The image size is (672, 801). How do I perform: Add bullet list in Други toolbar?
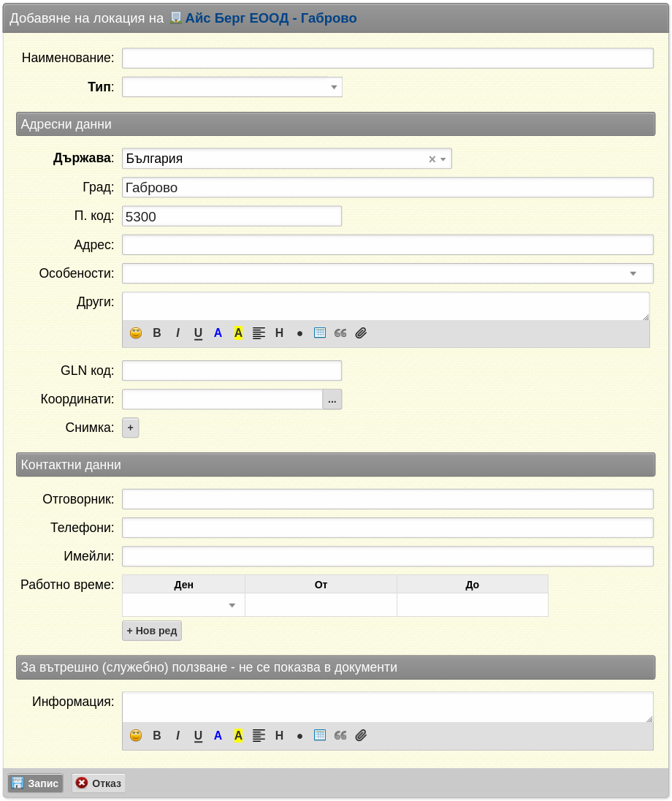[x=299, y=333]
